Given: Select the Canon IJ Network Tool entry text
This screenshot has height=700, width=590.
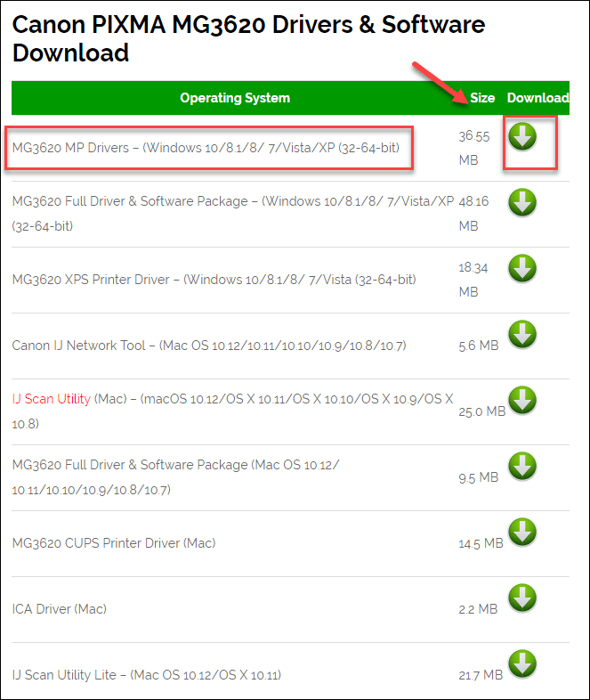Looking at the screenshot, I should click(x=209, y=346).
